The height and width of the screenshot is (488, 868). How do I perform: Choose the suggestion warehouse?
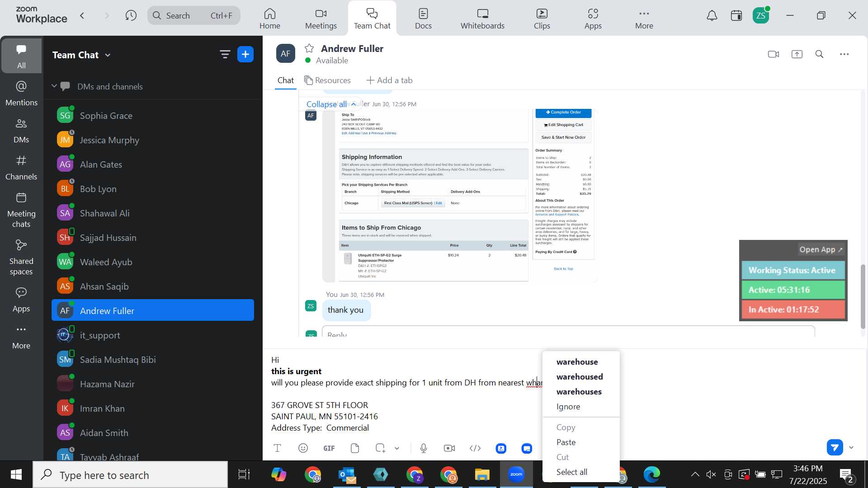(577, 362)
